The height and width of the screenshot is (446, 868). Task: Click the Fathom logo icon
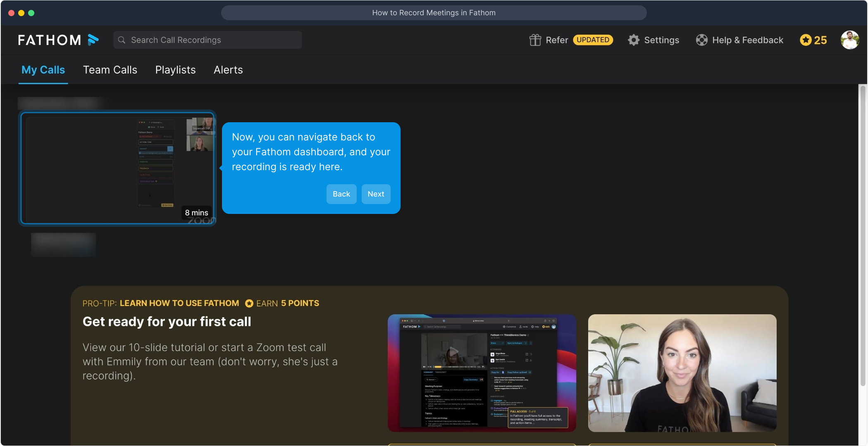(x=93, y=40)
